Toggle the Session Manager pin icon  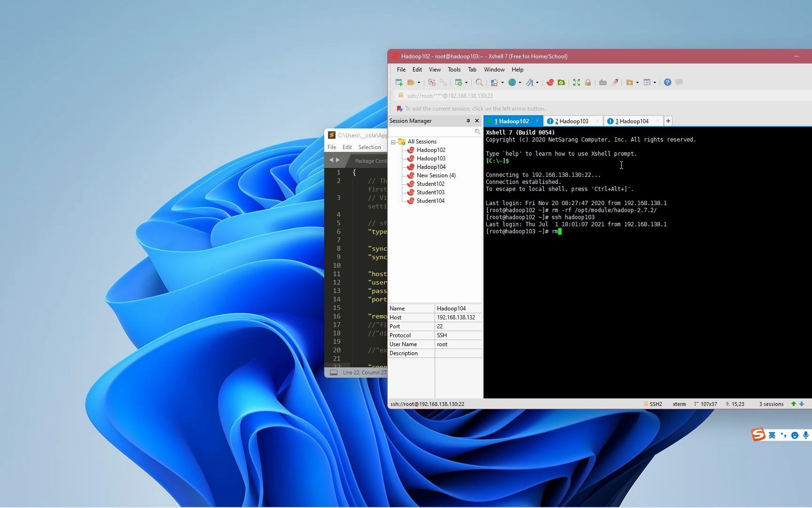[x=468, y=121]
